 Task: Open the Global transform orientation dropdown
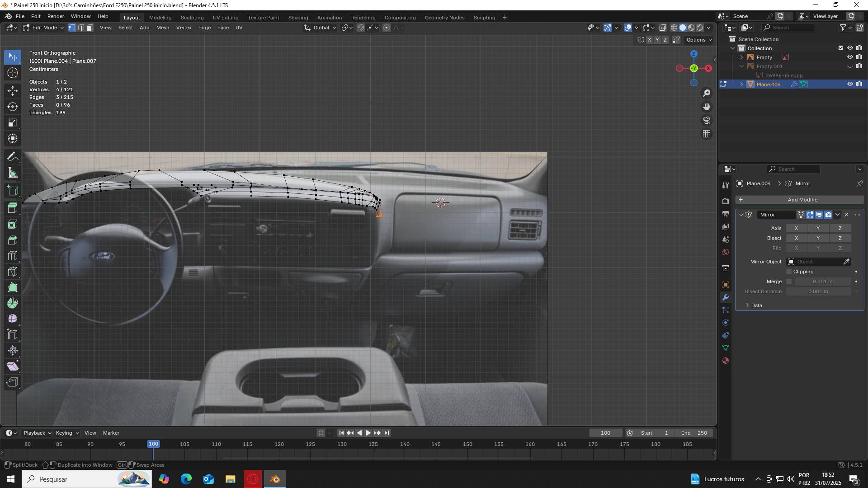pyautogui.click(x=321, y=28)
